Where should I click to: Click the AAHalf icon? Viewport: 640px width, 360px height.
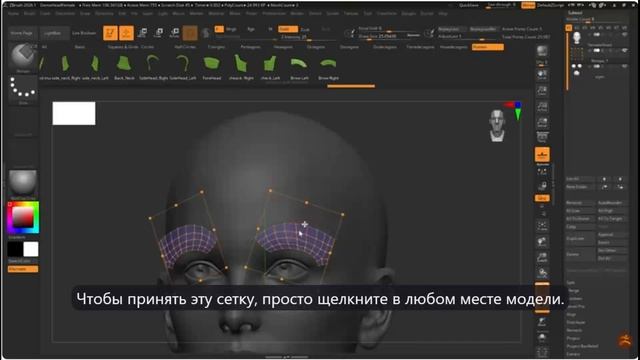click(542, 122)
